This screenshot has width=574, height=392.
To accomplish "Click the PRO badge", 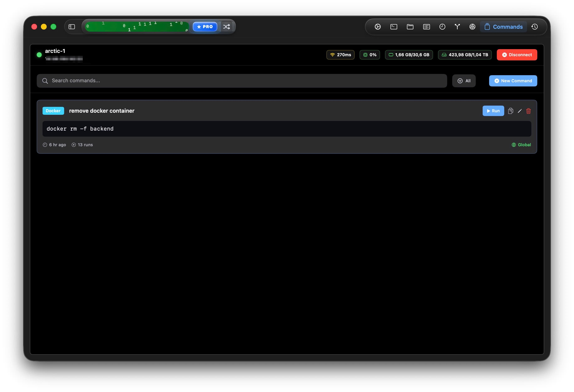I will click(x=205, y=27).
